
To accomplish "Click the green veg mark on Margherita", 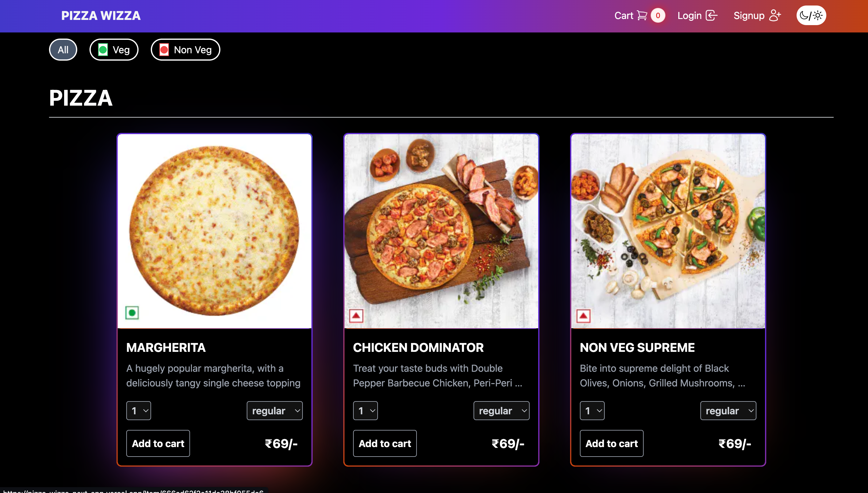I will click(x=132, y=313).
